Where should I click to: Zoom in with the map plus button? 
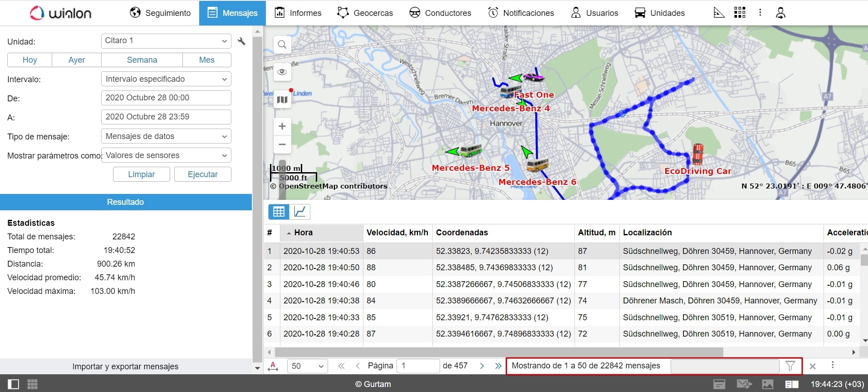[282, 126]
